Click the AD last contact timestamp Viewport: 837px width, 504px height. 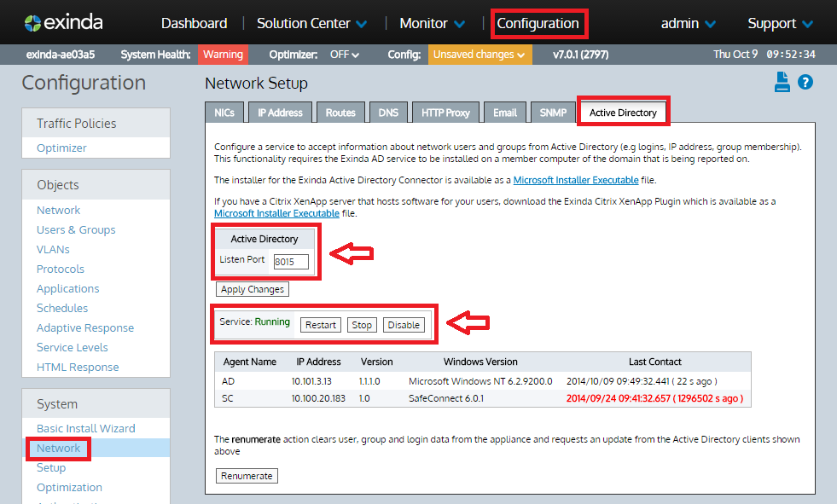click(642, 381)
